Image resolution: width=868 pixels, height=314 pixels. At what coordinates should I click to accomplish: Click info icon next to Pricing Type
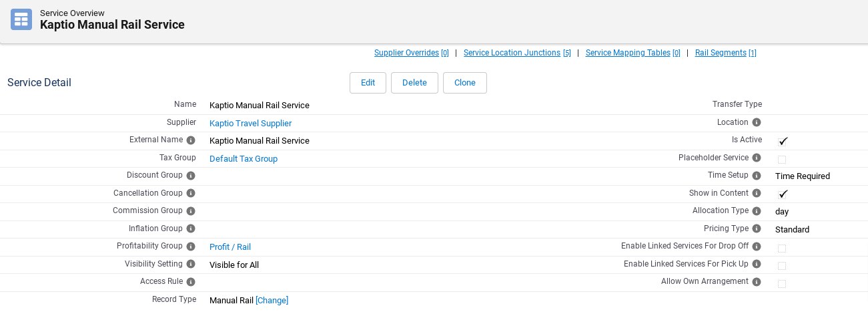pos(757,229)
